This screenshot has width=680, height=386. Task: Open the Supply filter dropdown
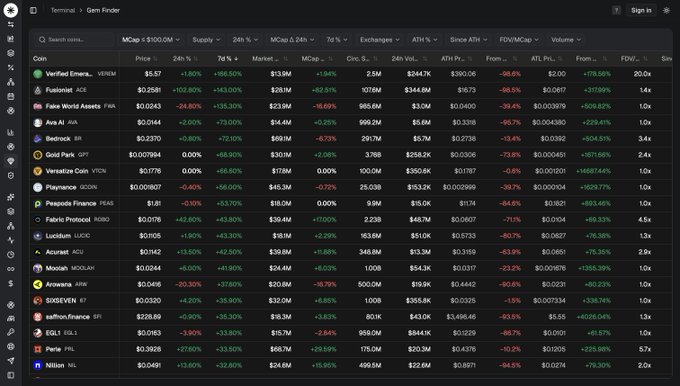coord(206,39)
